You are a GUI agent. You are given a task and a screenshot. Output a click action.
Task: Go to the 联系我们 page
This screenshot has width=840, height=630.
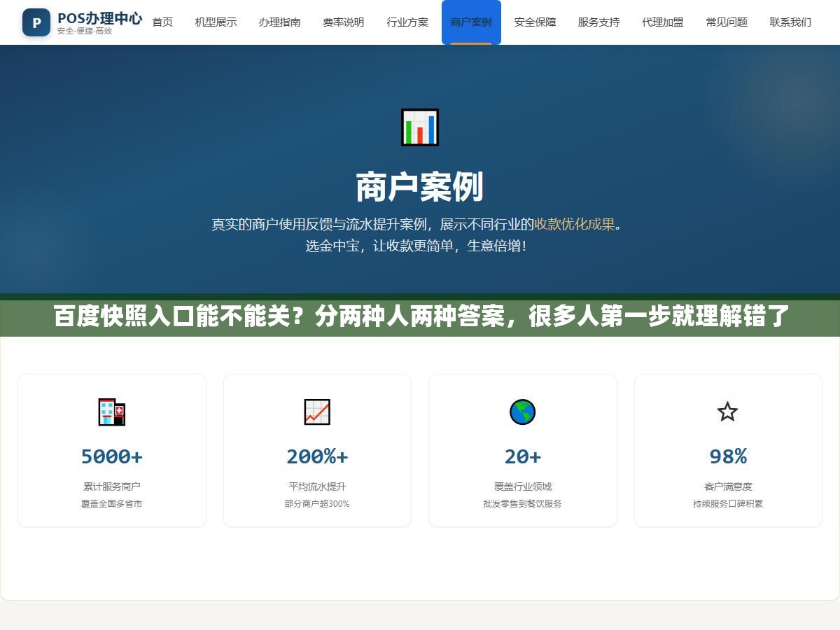coord(790,22)
